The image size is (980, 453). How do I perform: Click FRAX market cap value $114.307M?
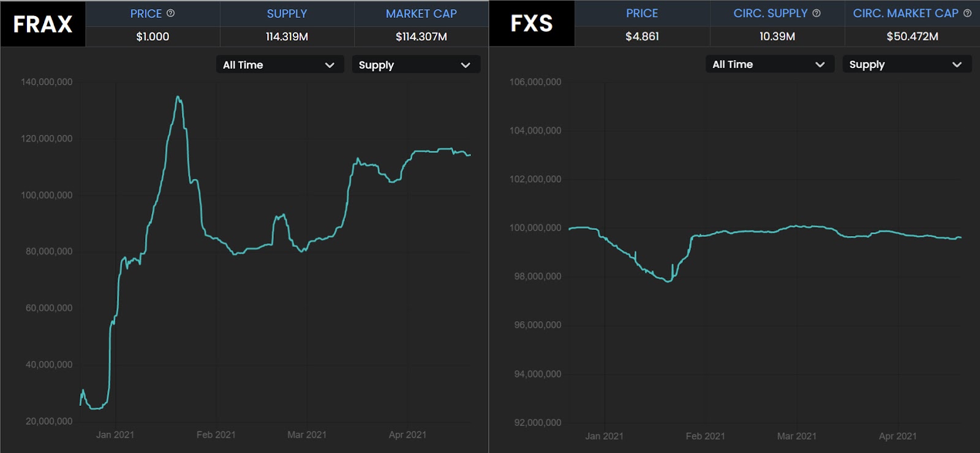(x=421, y=36)
